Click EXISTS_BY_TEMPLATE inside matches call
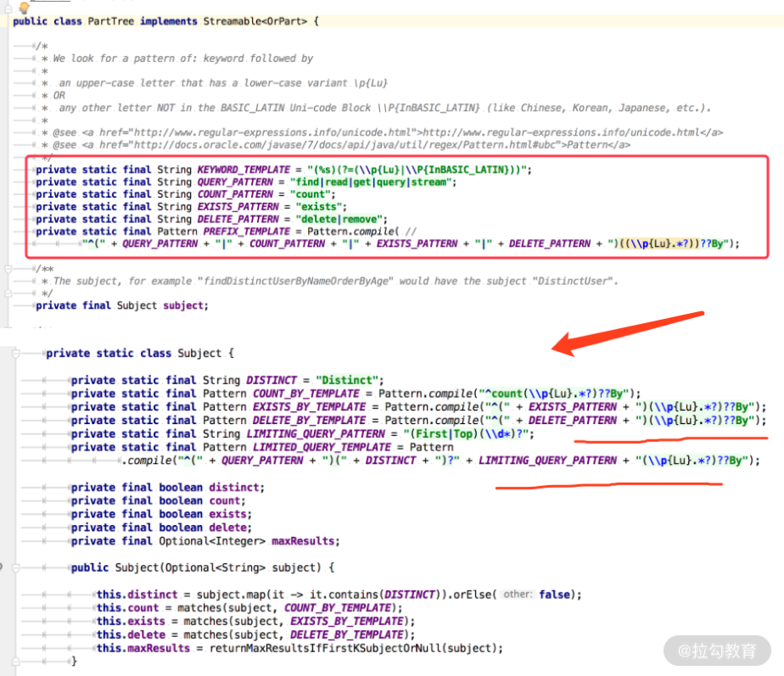Screen dimensions: 784x676 click(347, 622)
